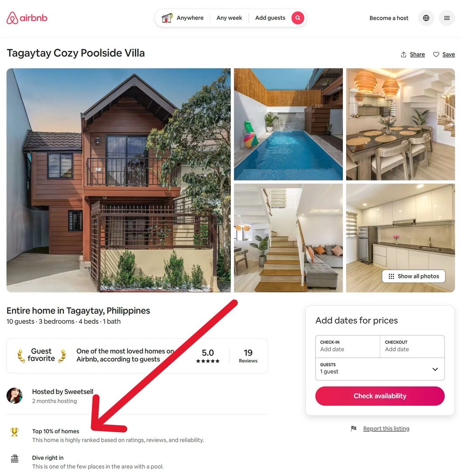Click the red search magnifier icon
This screenshot has height=476, width=461.
tap(297, 18)
